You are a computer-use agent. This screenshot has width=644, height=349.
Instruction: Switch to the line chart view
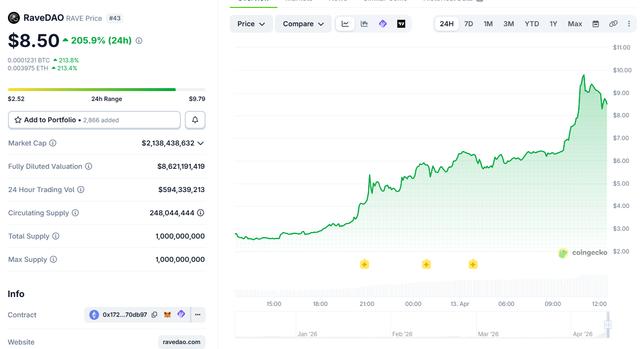tap(345, 24)
